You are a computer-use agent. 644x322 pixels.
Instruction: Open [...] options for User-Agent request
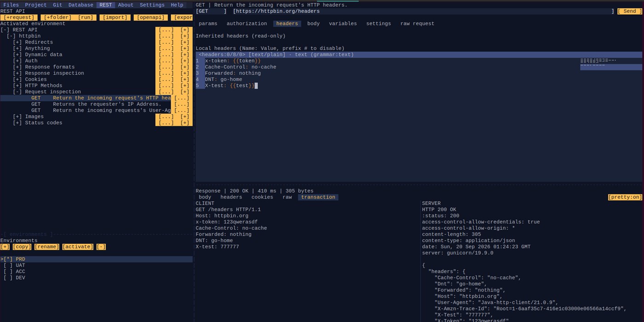pos(182,110)
